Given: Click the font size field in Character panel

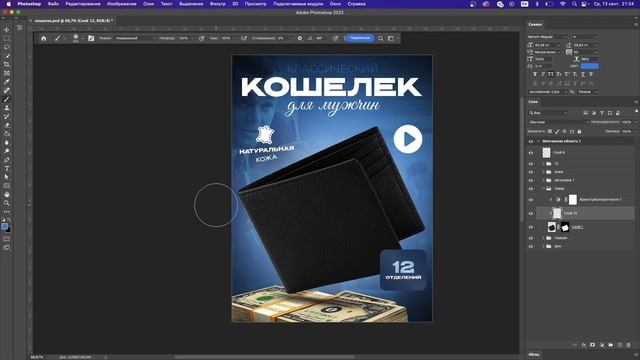Looking at the screenshot, I should pyautogui.click(x=546, y=45).
